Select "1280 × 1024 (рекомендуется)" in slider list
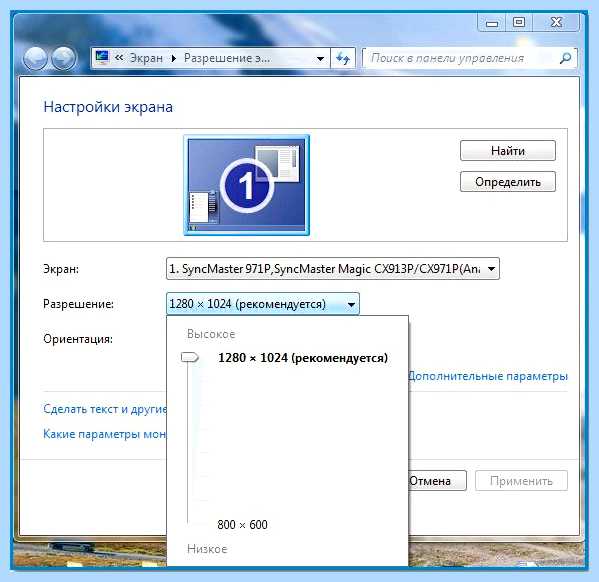 click(x=303, y=358)
